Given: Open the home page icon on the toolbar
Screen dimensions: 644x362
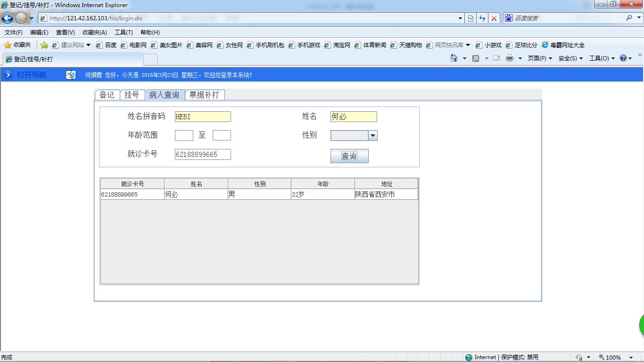Looking at the screenshot, I should [454, 58].
